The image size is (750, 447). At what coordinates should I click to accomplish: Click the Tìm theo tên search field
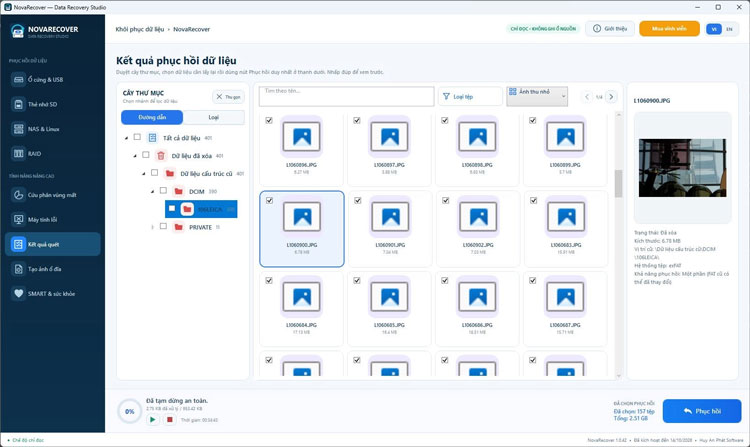(x=346, y=96)
